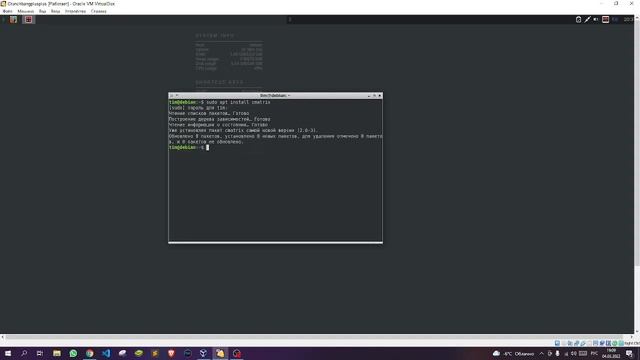Open the taskbar clock and date
The height and width of the screenshot is (360, 640).
pyautogui.click(x=611, y=353)
